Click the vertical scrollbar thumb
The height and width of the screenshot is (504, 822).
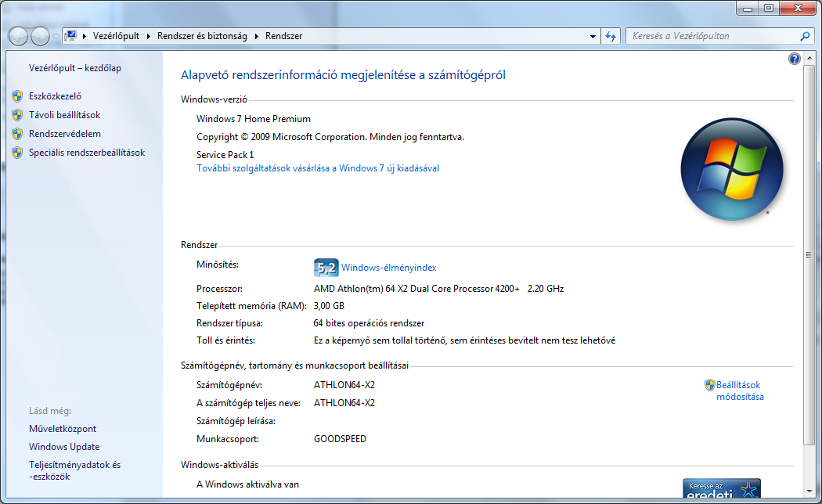click(809, 255)
